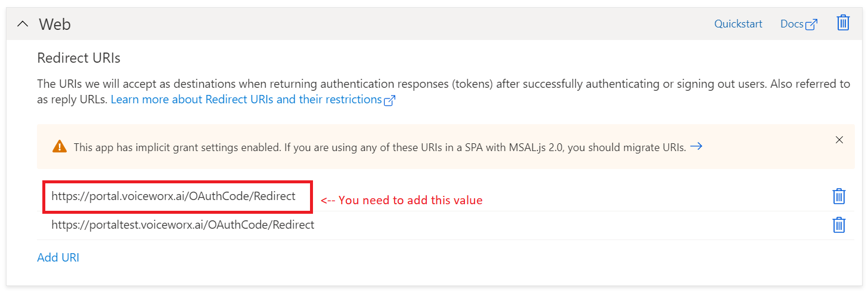Delete the Web platform via top trash icon
The width and height of the screenshot is (868, 292).
[842, 23]
